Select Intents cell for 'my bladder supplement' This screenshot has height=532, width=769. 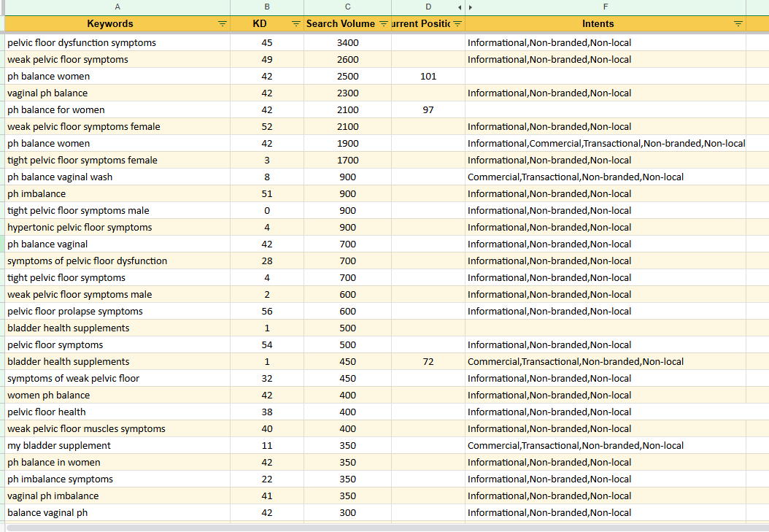coord(606,446)
